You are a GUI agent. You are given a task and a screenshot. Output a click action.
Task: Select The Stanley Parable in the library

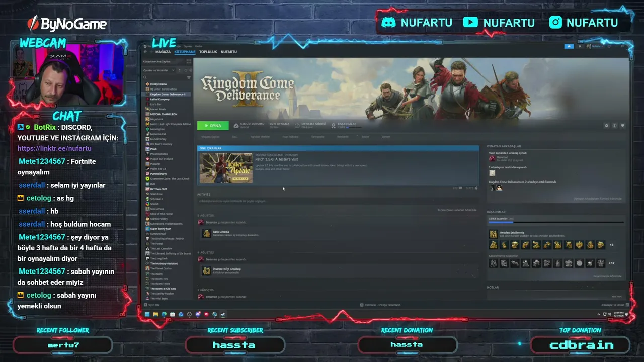162,294
